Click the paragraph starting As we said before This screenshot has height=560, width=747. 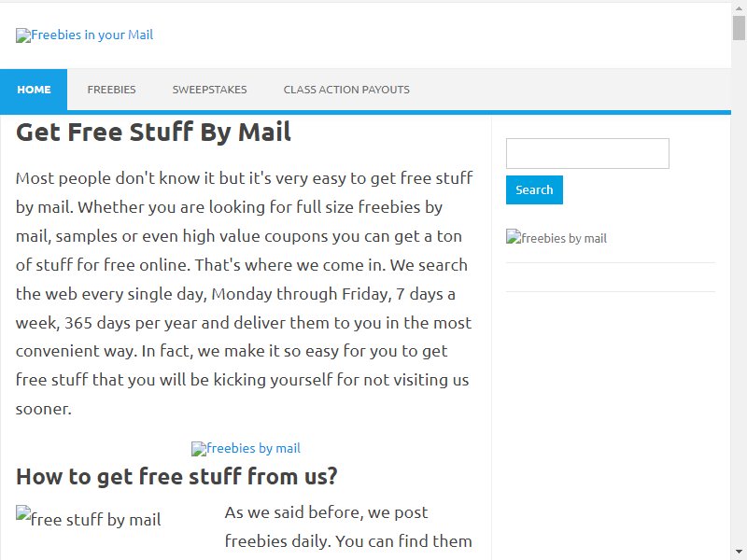pos(348,528)
